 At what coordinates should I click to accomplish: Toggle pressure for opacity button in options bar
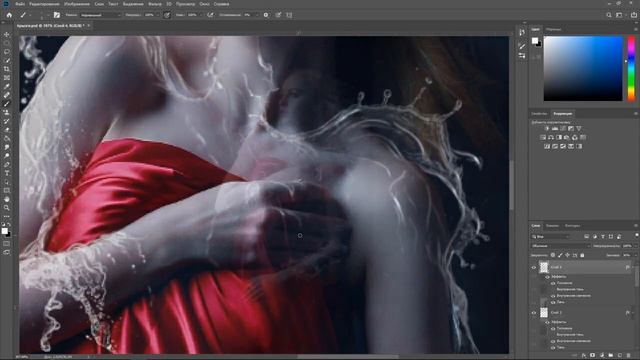[167, 15]
